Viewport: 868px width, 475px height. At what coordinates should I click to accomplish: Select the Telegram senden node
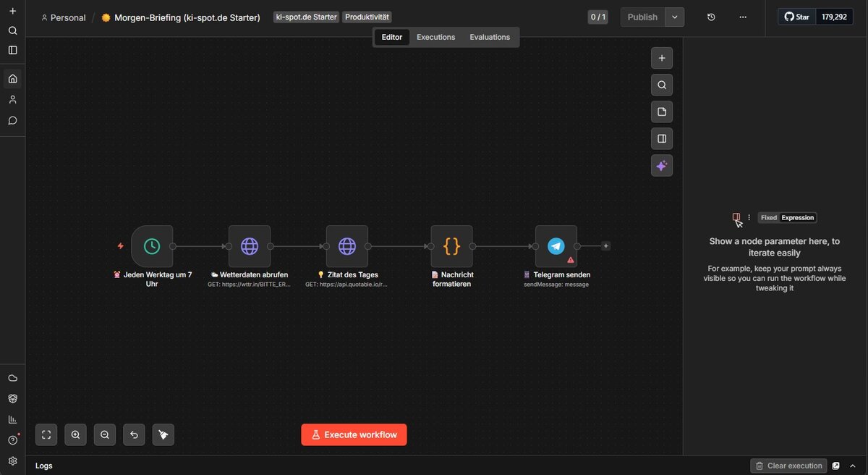click(x=556, y=245)
